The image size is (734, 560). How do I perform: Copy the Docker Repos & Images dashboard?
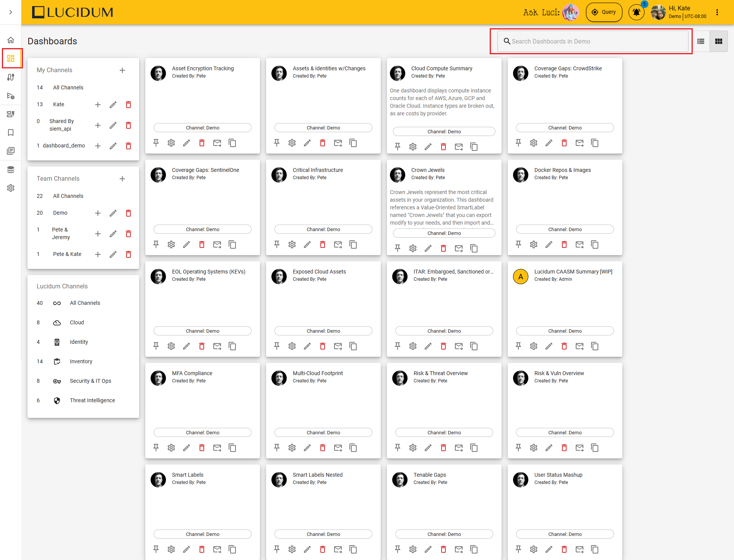tap(595, 244)
